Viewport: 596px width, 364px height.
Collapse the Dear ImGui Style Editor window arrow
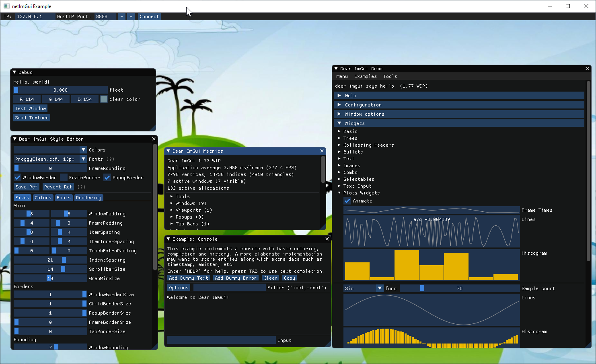pos(15,139)
